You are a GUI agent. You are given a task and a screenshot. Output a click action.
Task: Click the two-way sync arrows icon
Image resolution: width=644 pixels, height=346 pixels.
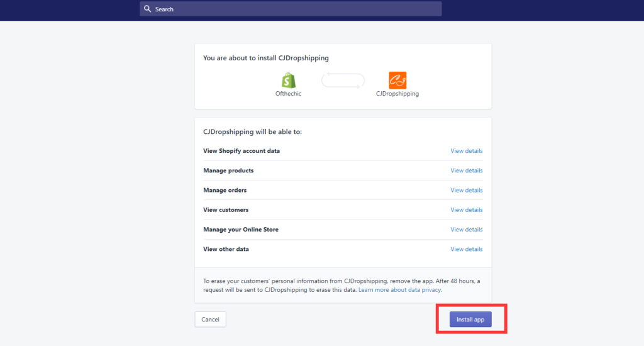[x=343, y=80]
